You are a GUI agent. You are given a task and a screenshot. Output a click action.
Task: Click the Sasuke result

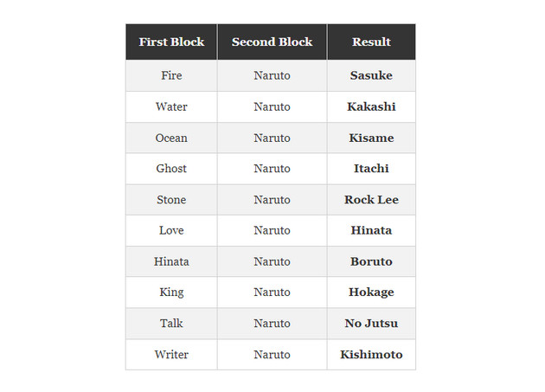point(371,75)
